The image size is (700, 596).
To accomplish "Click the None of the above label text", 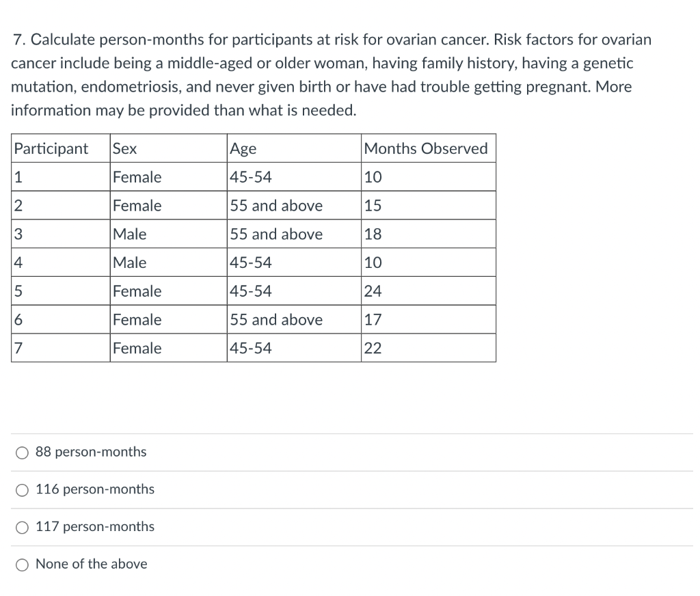I will tap(92, 564).
